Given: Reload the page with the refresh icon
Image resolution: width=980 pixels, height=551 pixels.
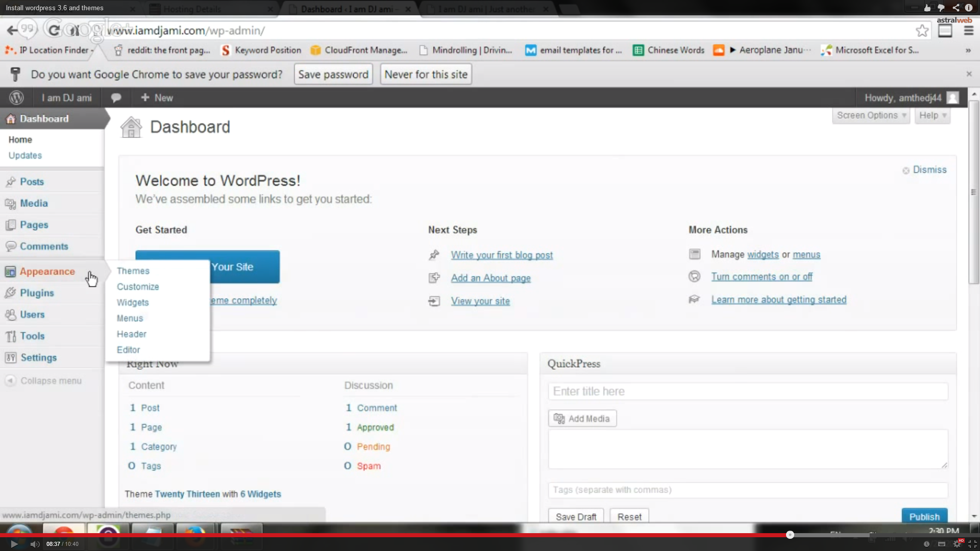Looking at the screenshot, I should [54, 30].
